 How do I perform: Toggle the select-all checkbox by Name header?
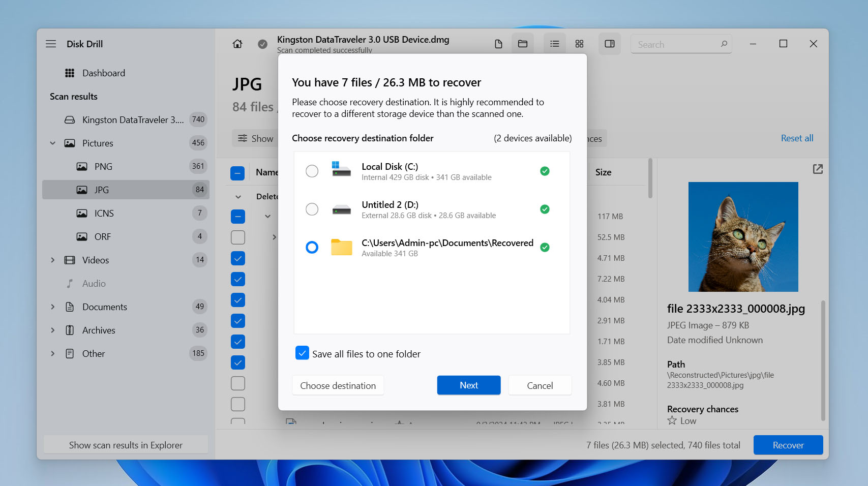click(x=237, y=173)
